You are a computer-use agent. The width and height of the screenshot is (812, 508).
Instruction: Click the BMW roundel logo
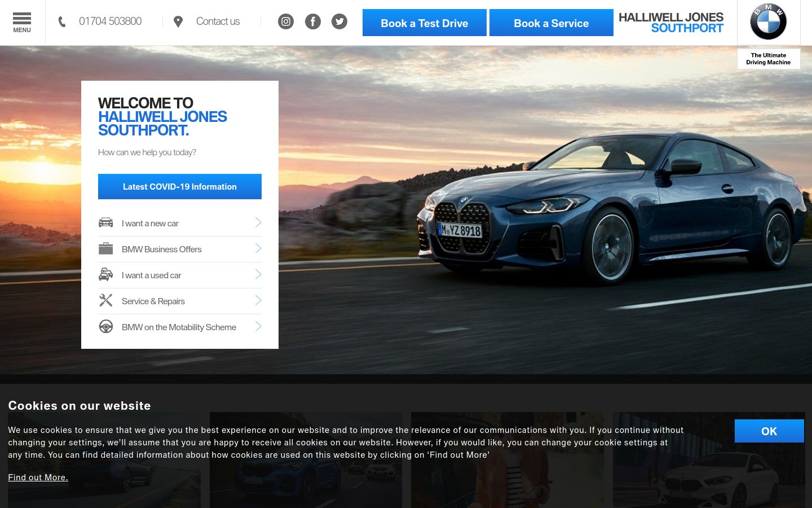click(768, 22)
